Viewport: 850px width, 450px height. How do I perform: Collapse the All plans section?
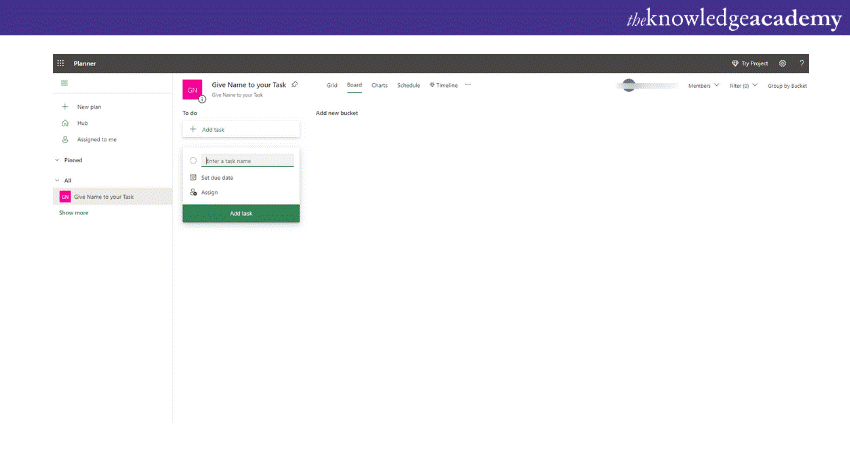coord(57,181)
